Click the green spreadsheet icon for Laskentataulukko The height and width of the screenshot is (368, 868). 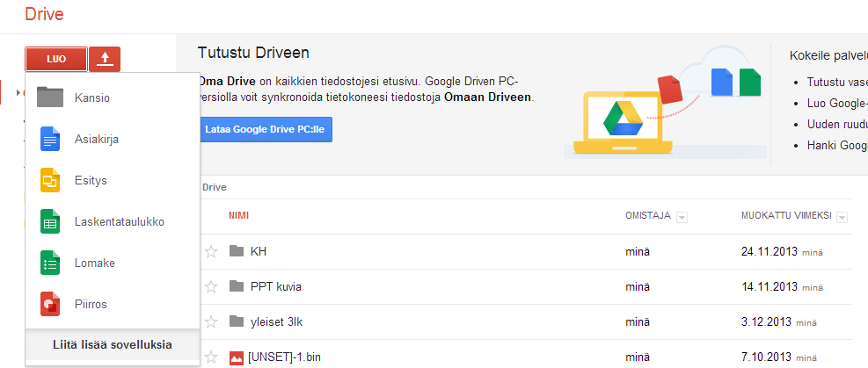(50, 222)
